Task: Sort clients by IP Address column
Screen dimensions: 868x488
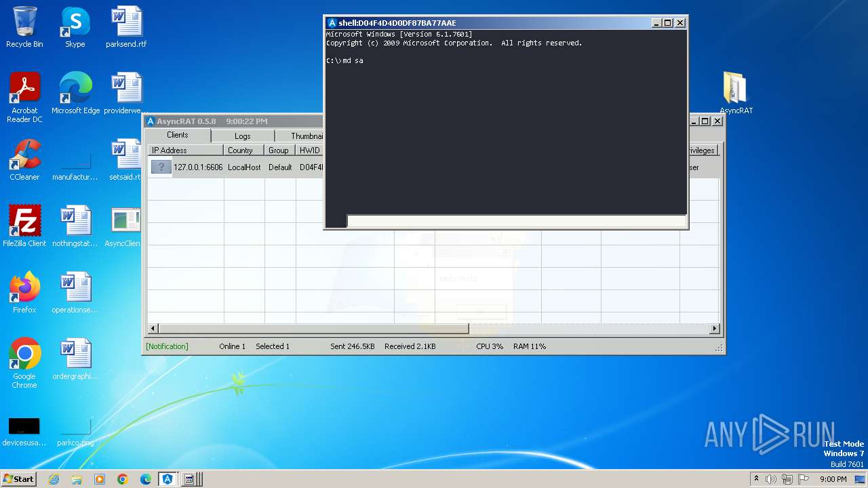Action: [x=185, y=150]
